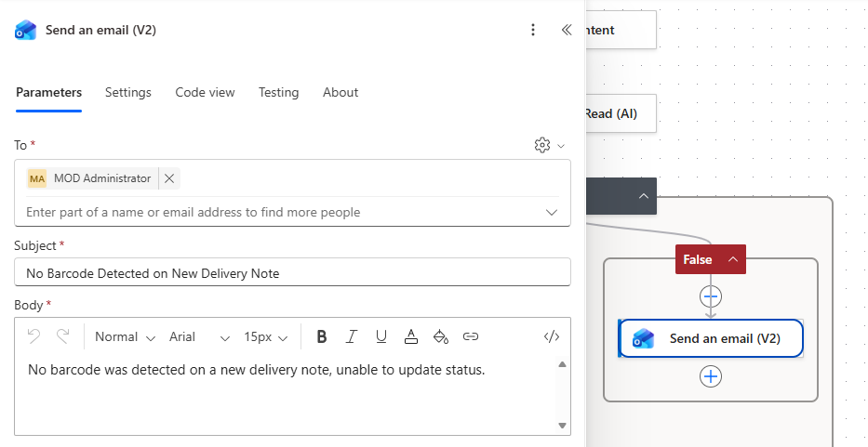
Task: Add action above Send an email node
Action: [711, 296]
